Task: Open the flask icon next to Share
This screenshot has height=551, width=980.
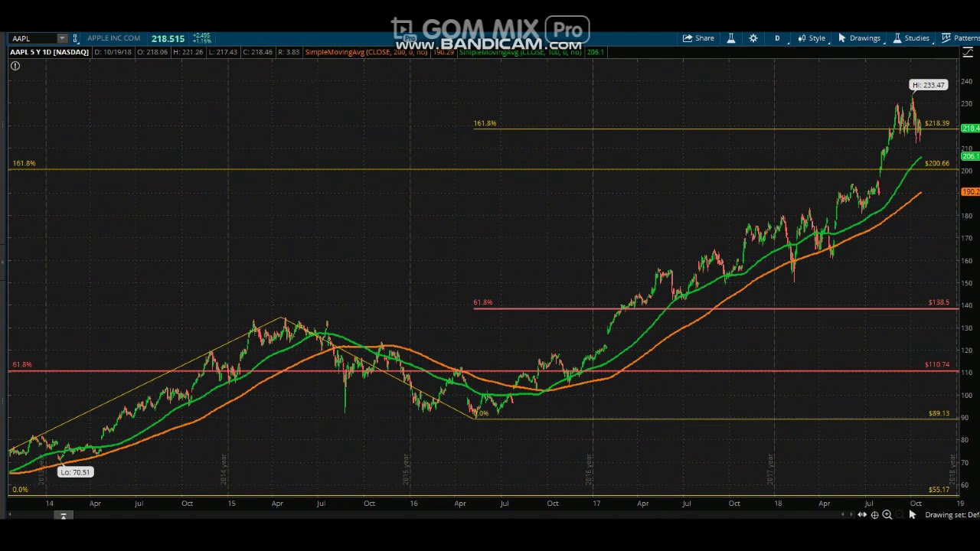Action: pyautogui.click(x=731, y=38)
